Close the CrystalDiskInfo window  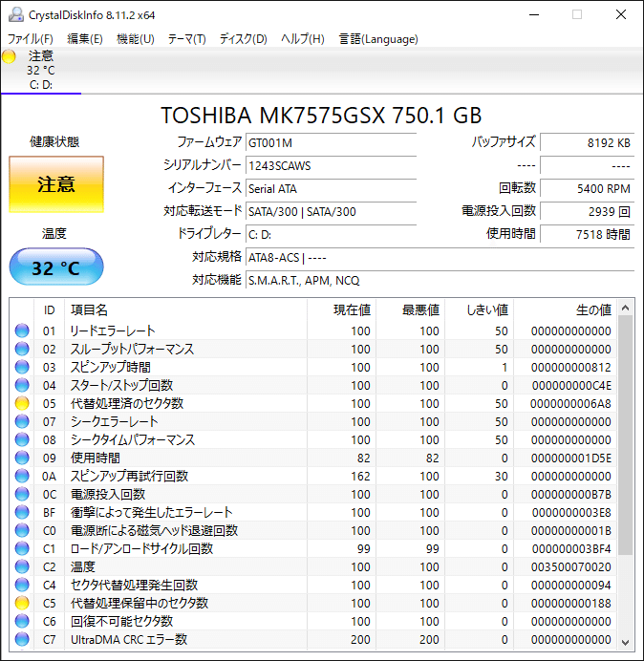point(621,14)
